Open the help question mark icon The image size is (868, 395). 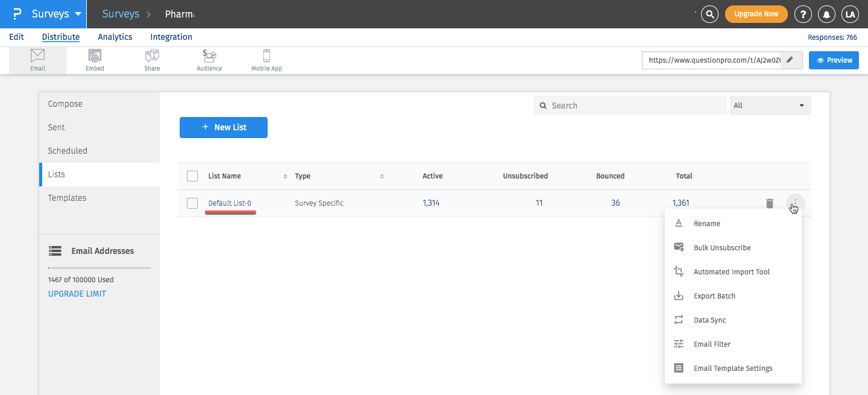pos(803,14)
